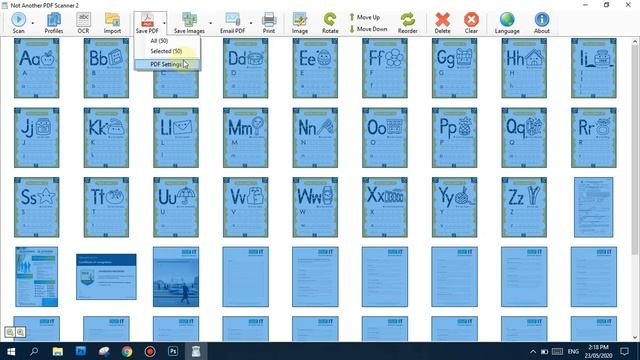Select the Nn alphabet page thumbnail
Screen dimensions: 640x360
click(315, 138)
